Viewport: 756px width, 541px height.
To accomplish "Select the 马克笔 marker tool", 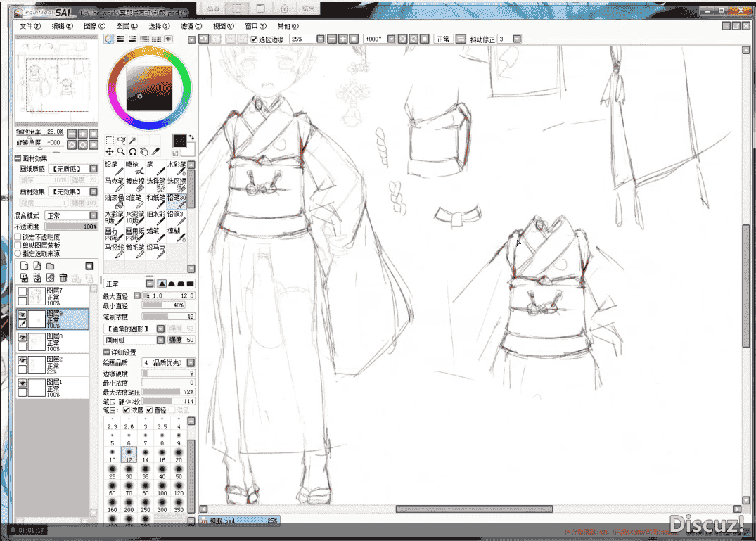I will coord(114,185).
